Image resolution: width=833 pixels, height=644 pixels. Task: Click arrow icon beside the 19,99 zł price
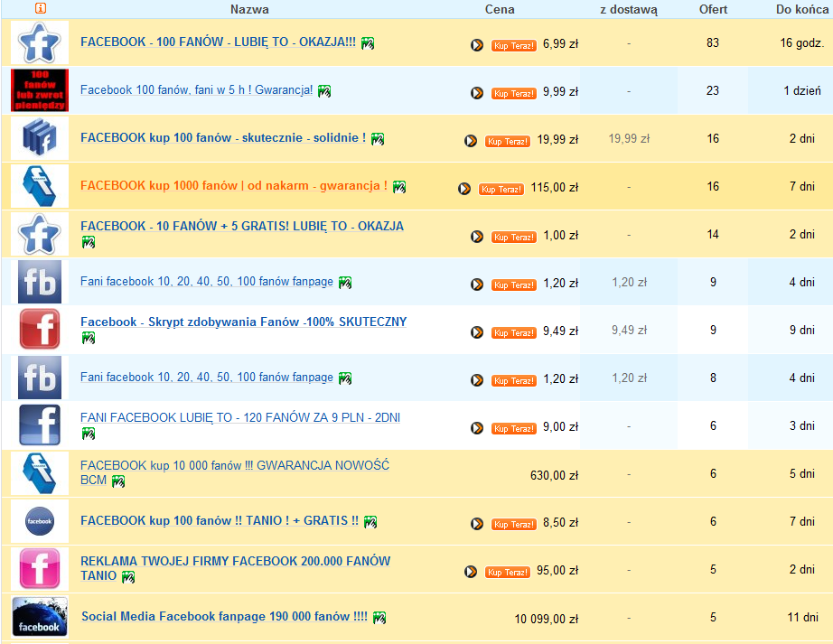point(471,141)
